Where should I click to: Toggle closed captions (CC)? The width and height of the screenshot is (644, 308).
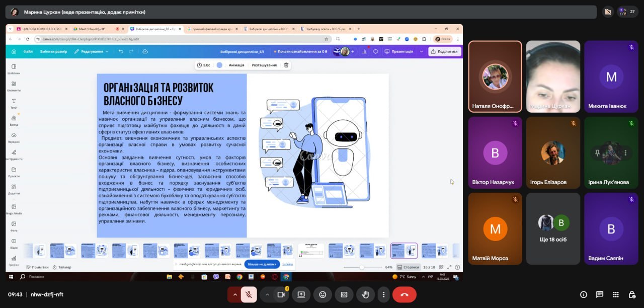click(344, 294)
